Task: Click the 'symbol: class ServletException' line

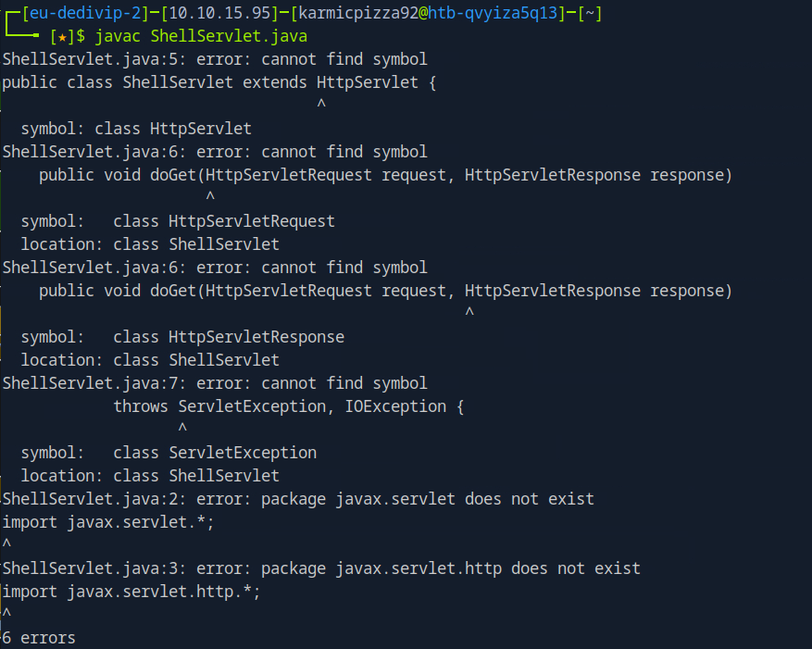Action: pos(169,453)
